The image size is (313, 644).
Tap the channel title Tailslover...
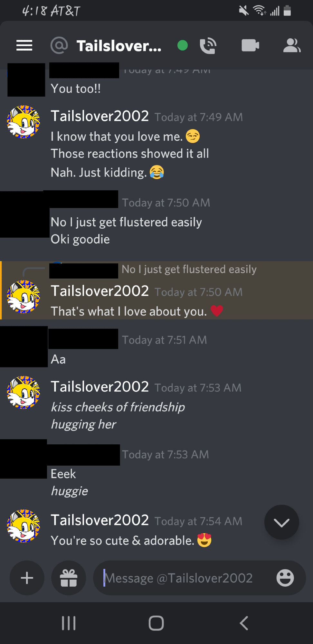click(119, 46)
